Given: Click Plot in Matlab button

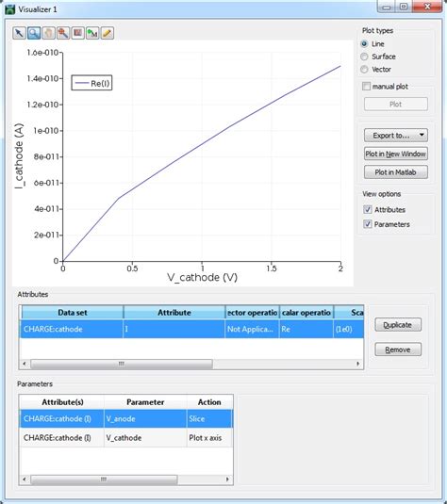Looking at the screenshot, I should coord(396,172).
